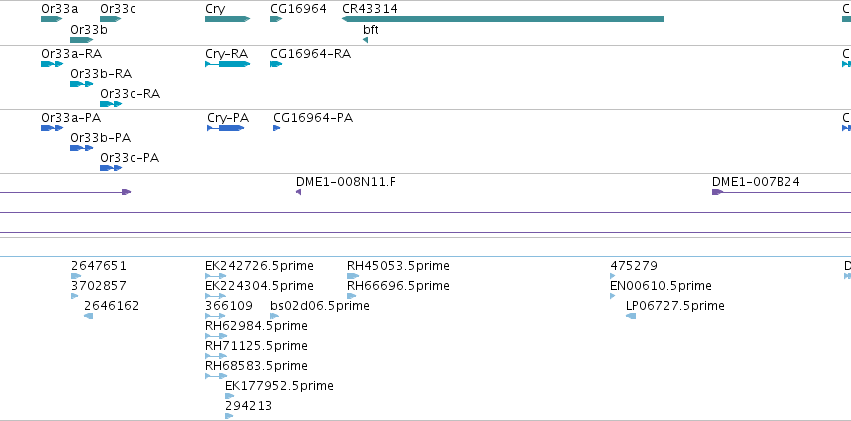Click the LP06727.5prime label
The height and width of the screenshot is (421, 851).
click(675, 306)
